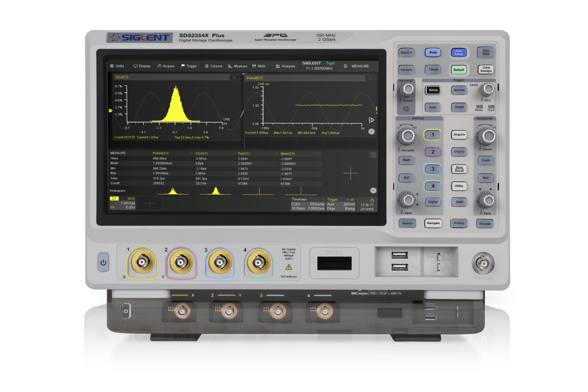Screen dimensions: 588x392
Task: Open the on-screen Math menu
Action: point(259,66)
